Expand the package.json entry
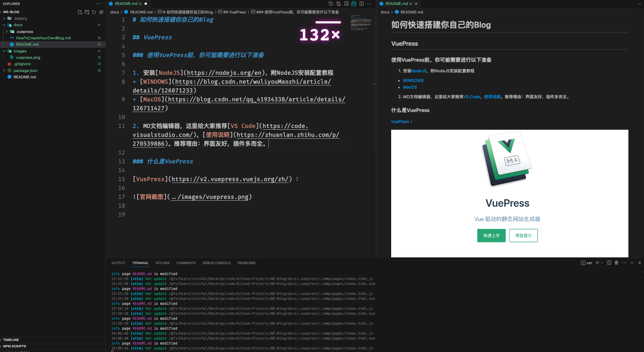 pos(4,71)
